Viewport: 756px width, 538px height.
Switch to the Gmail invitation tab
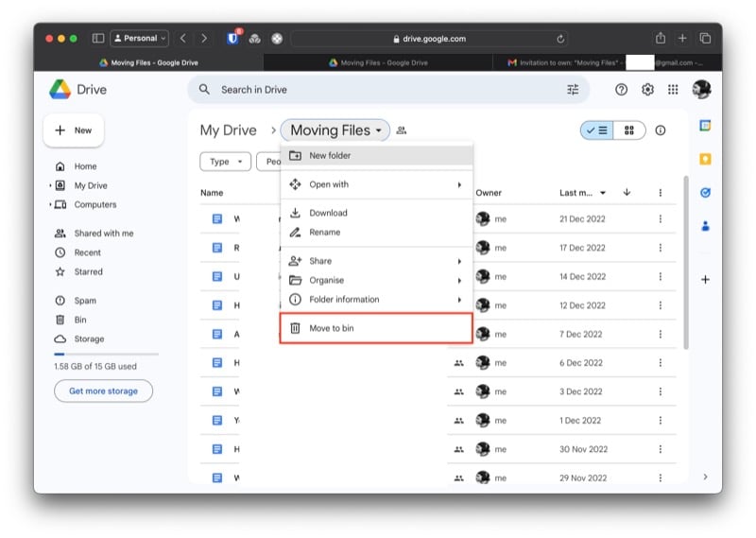click(607, 62)
